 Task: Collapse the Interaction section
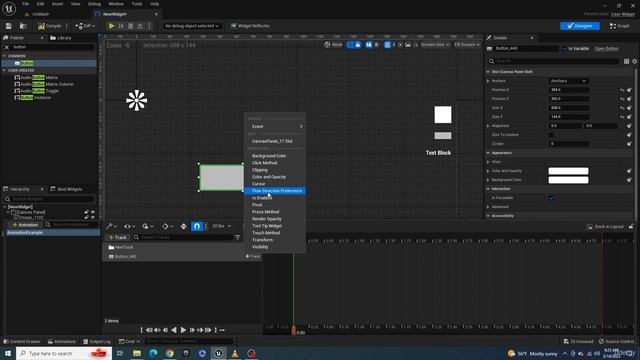(x=488, y=189)
